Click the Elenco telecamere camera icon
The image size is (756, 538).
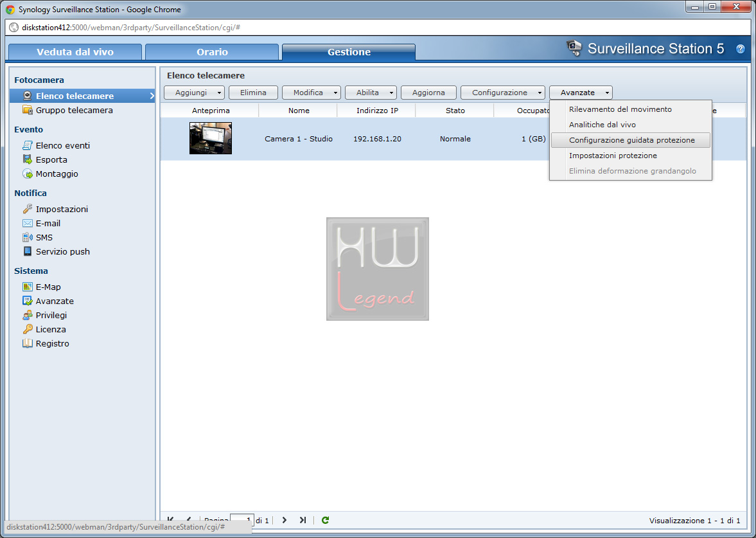click(x=28, y=96)
